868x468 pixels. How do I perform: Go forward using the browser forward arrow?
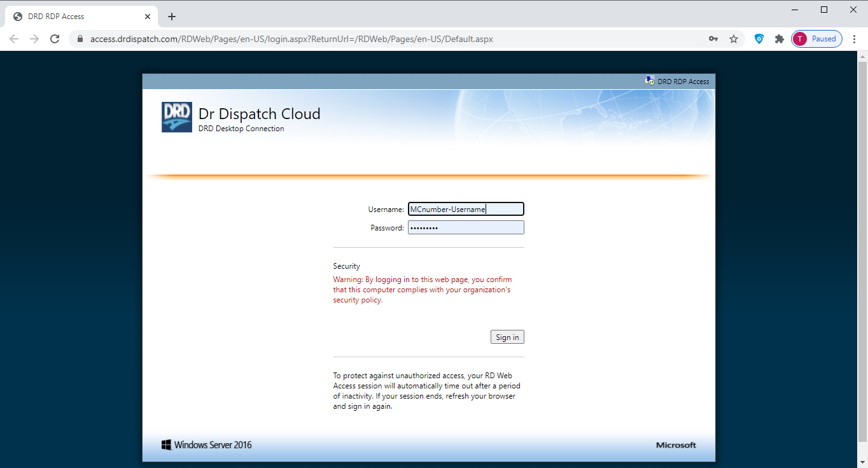[34, 39]
